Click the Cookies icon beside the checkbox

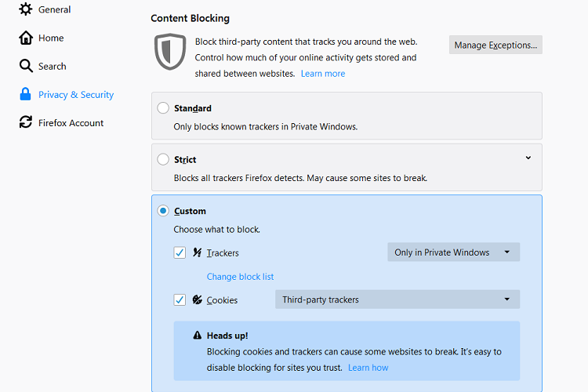pos(198,299)
